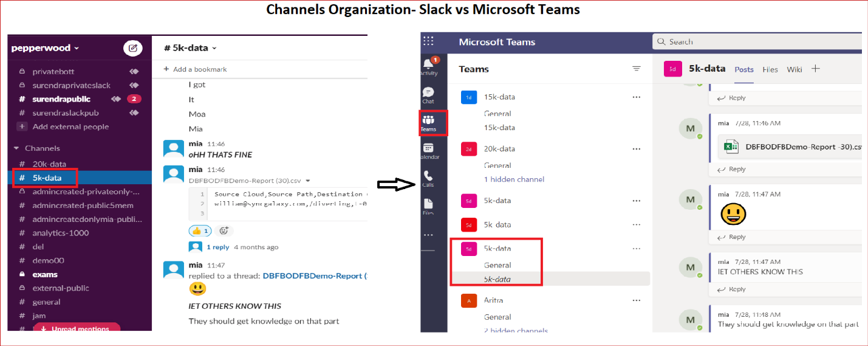This screenshot has width=868, height=346.
Task: Open more options for 20k-data team
Action: tap(637, 149)
